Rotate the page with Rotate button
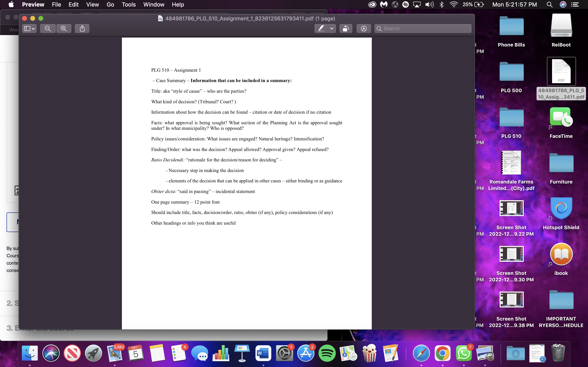The image size is (588, 367). 345,29
